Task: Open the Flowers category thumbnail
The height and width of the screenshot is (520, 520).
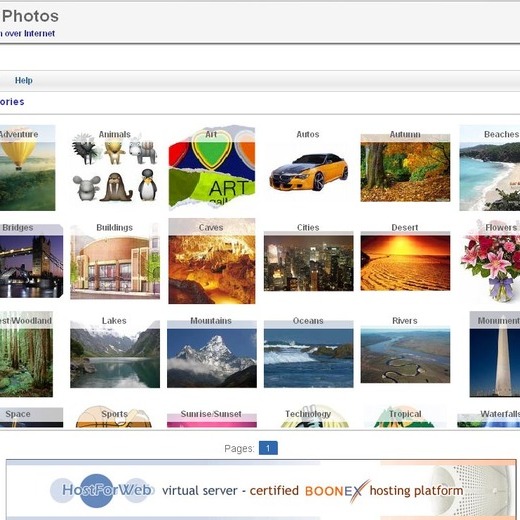Action: 490,261
